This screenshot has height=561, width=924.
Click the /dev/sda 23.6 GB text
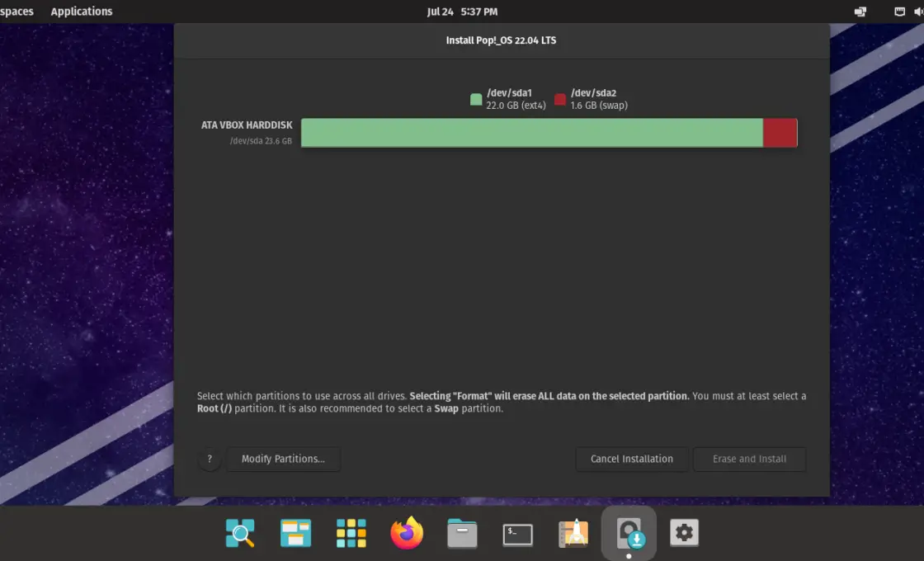(261, 141)
